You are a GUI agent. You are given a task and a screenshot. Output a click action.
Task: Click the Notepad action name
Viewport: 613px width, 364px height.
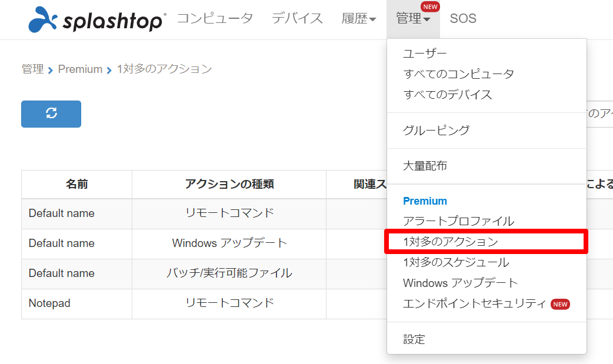(x=49, y=303)
